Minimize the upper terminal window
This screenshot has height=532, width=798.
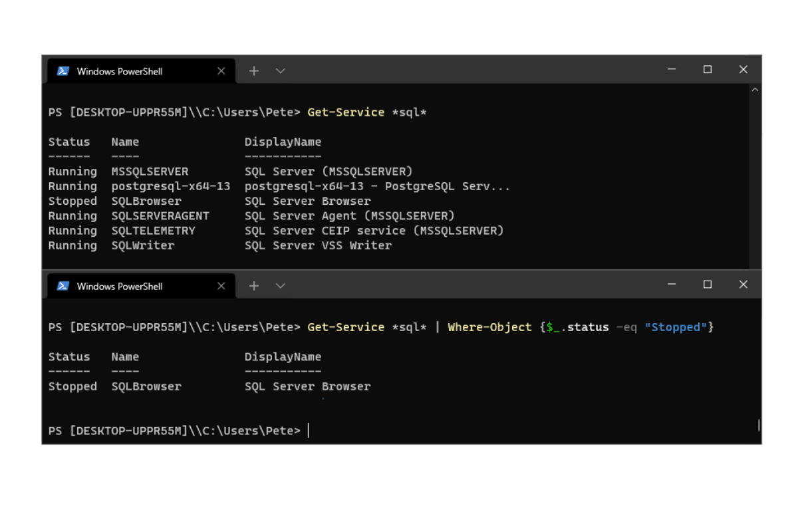coord(672,70)
